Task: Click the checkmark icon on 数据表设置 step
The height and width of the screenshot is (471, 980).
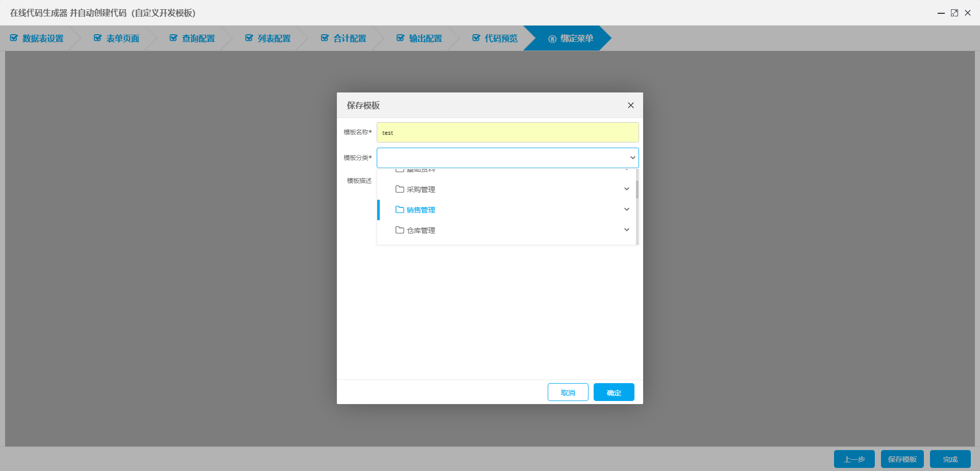Action: [x=13, y=38]
